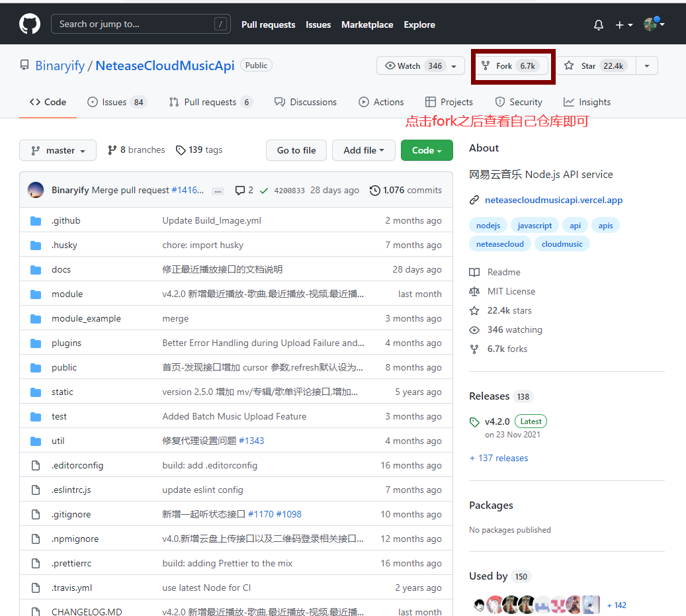686x616 pixels.
Task: Open the commit comments icon showing 2
Action: click(x=244, y=191)
